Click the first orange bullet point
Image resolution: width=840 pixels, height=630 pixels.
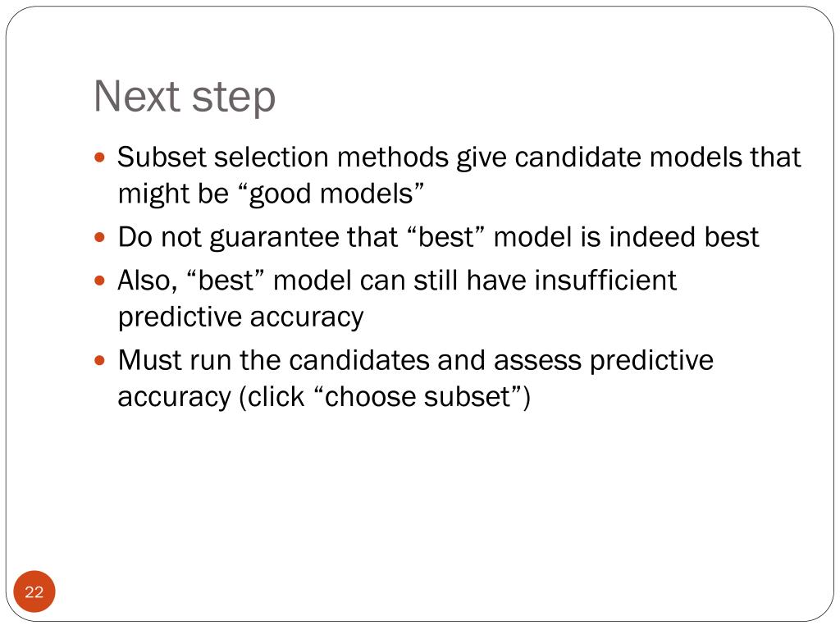99,157
